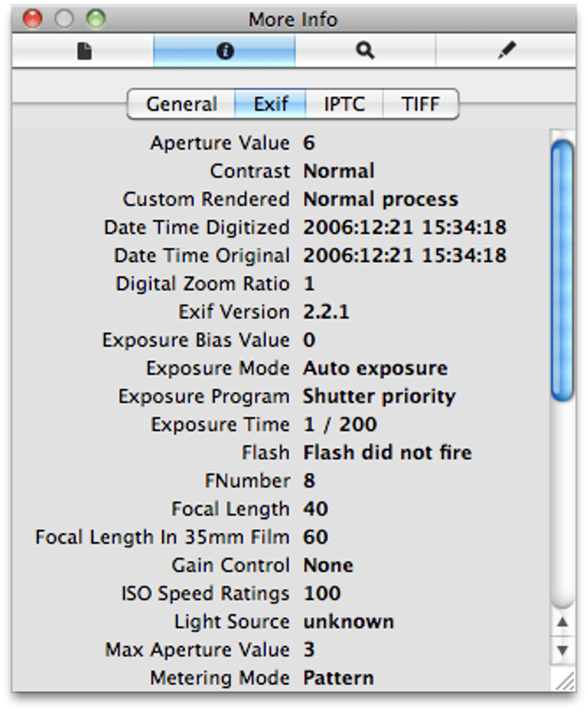This screenshot has height=711, width=588.
Task: Click Light Source value unknown
Action: [349, 622]
